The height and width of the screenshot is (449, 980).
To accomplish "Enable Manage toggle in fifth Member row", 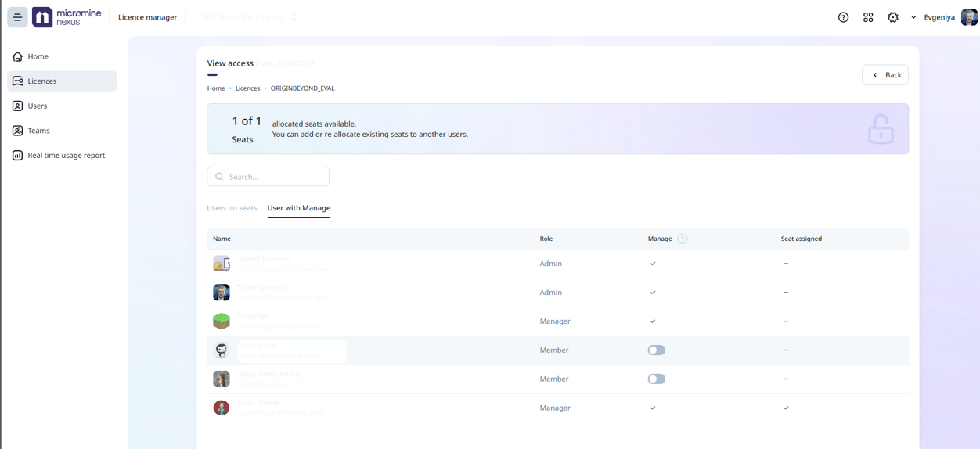I will point(656,379).
